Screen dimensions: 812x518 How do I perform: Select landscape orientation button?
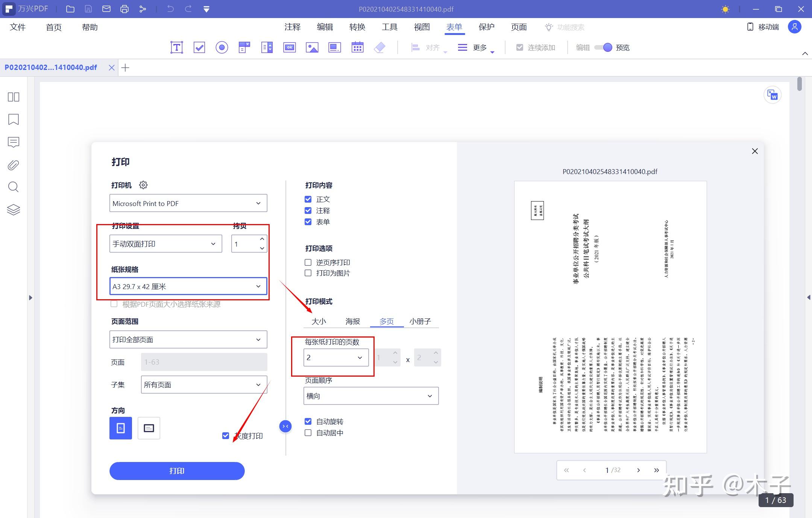[149, 428]
